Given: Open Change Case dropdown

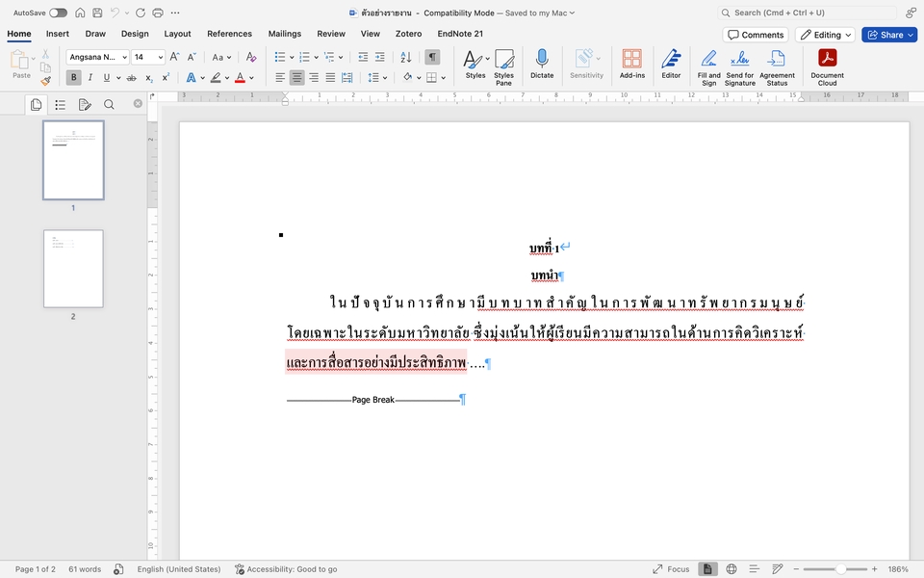Looking at the screenshot, I should pyautogui.click(x=221, y=57).
